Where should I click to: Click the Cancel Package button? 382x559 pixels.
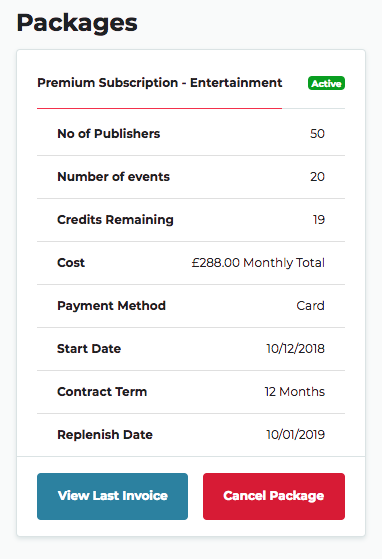click(x=274, y=496)
